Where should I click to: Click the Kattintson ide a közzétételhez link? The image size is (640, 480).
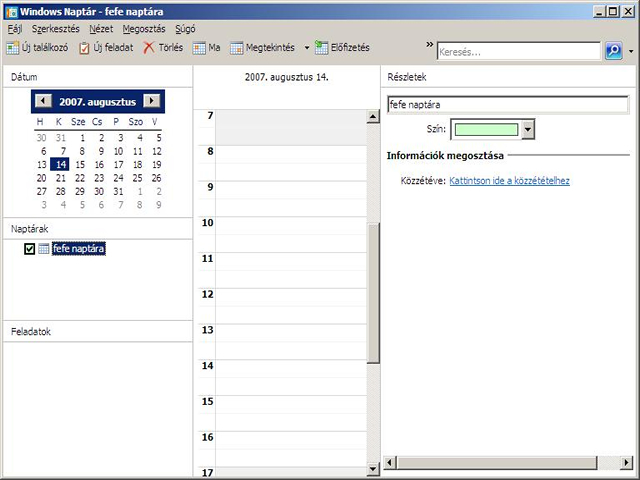(x=510, y=181)
